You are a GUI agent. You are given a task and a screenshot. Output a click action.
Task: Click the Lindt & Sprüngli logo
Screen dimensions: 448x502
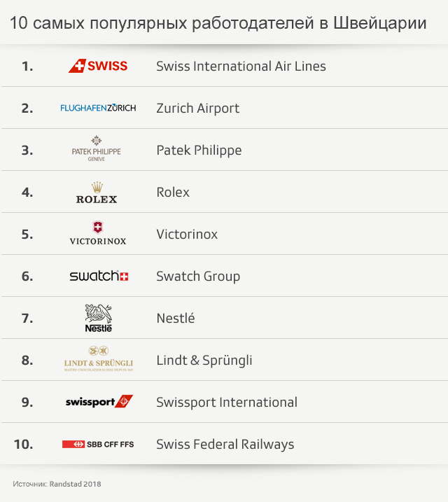(98, 359)
